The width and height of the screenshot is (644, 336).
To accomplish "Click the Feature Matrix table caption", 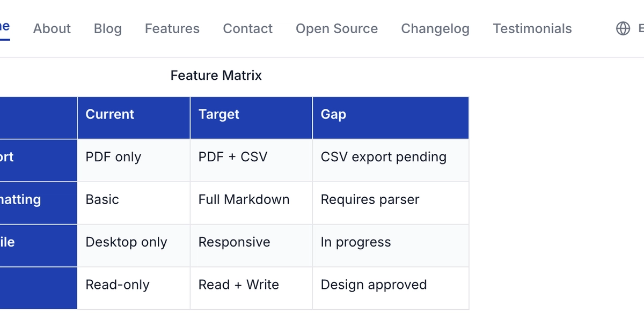I will point(216,76).
